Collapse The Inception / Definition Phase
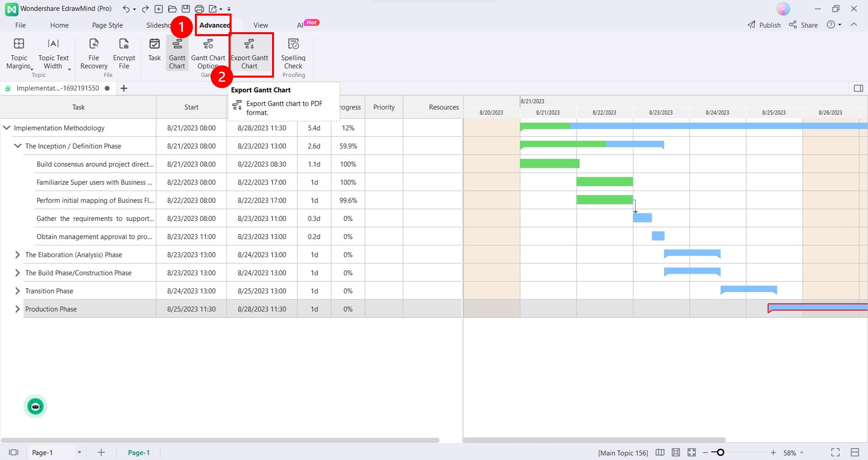 [x=18, y=146]
